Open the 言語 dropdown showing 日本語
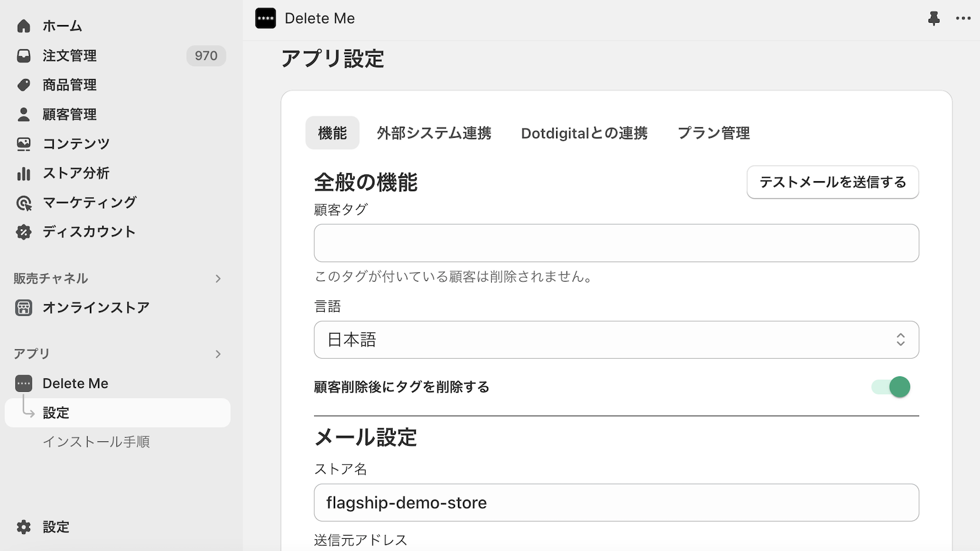The width and height of the screenshot is (980, 551). 616,340
